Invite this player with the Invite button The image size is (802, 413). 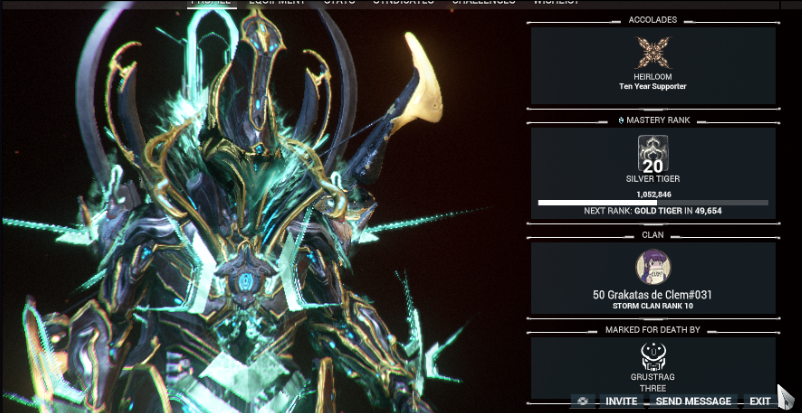621,401
